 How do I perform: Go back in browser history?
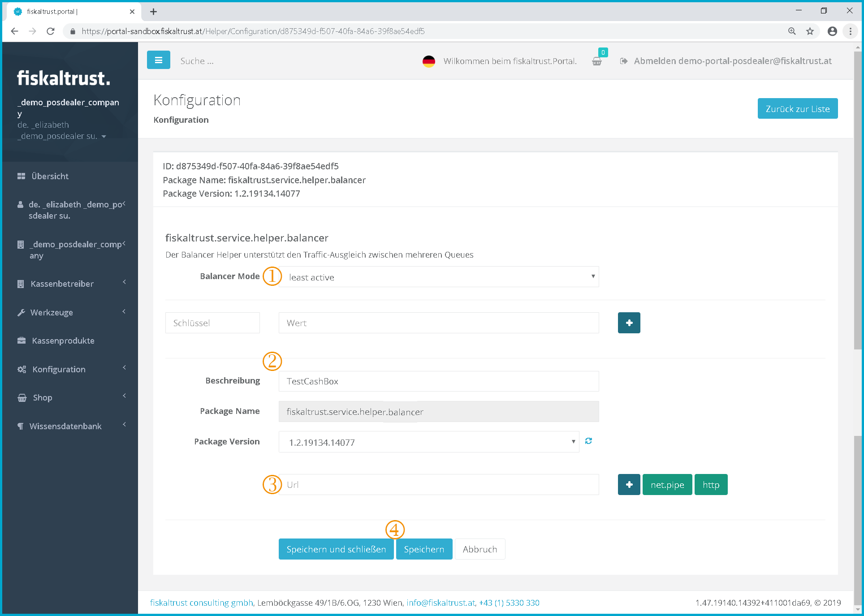tap(14, 31)
